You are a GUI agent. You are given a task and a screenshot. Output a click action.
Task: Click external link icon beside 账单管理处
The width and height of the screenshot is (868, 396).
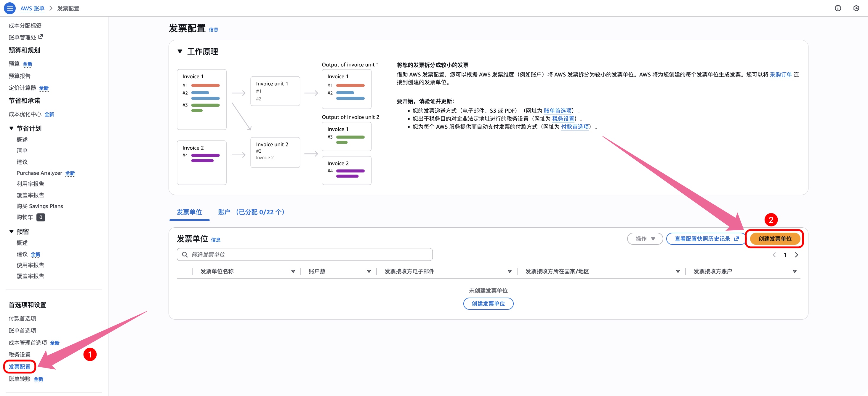pyautogui.click(x=41, y=37)
